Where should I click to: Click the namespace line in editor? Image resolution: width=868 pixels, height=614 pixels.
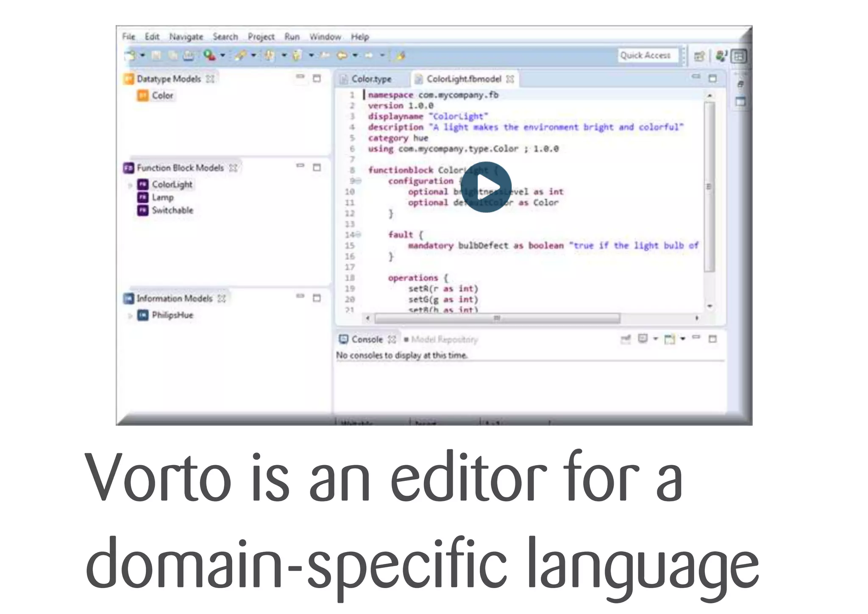click(433, 95)
